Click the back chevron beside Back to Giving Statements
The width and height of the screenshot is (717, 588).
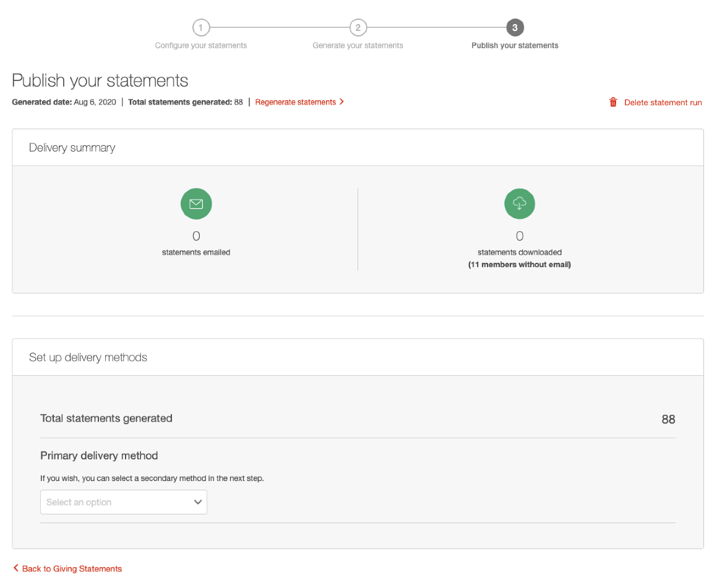click(x=15, y=568)
